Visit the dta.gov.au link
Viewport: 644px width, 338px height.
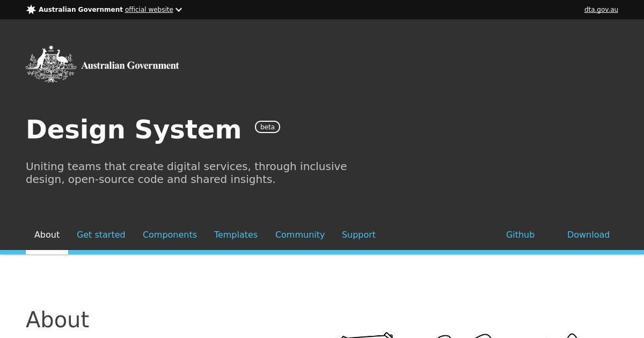point(601,10)
